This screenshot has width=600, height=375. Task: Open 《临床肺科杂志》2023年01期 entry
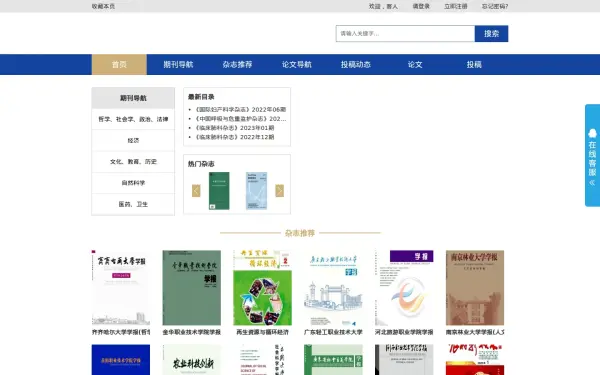coord(235,128)
